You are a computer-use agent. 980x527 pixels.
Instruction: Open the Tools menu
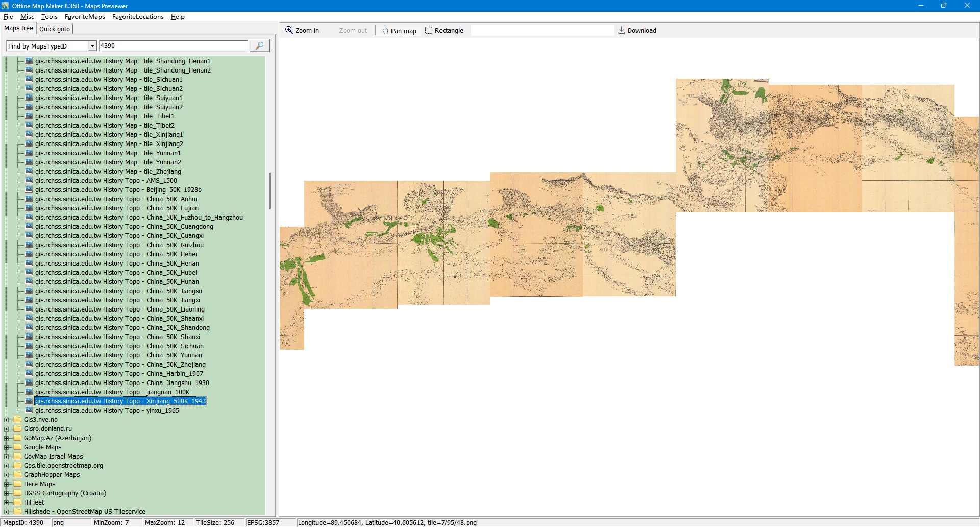[50, 17]
